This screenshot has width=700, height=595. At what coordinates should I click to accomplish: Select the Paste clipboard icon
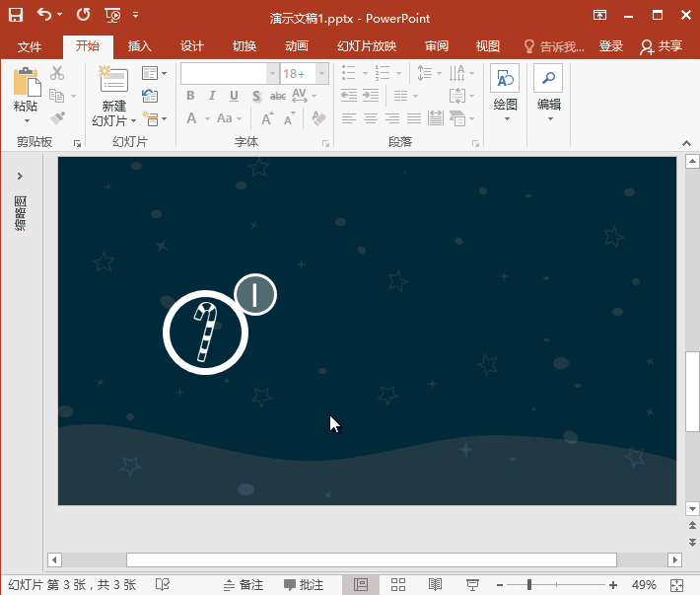click(x=26, y=82)
